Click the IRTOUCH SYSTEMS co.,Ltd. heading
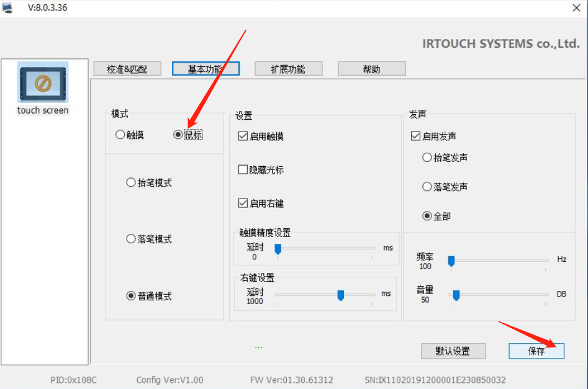Image resolution: width=588 pixels, height=389 pixels. 501,44
